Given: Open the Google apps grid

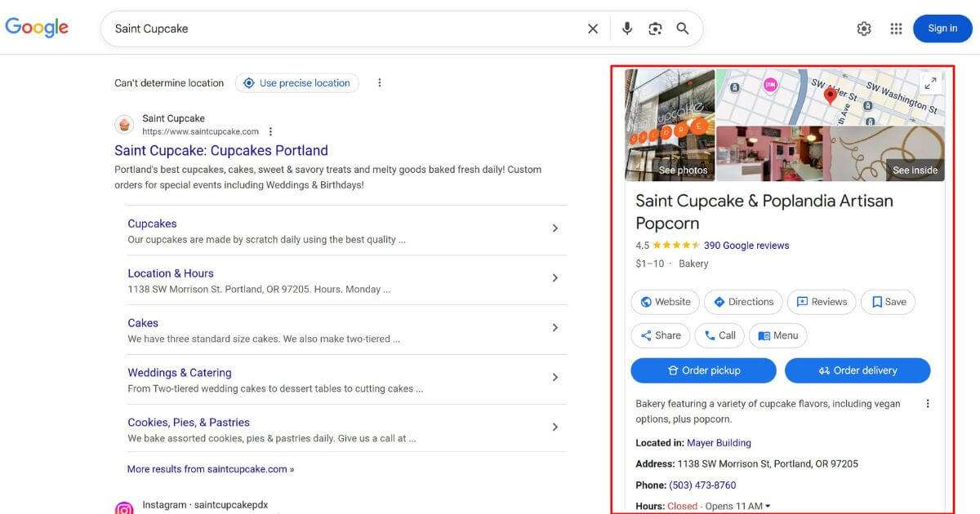Looking at the screenshot, I should (895, 28).
